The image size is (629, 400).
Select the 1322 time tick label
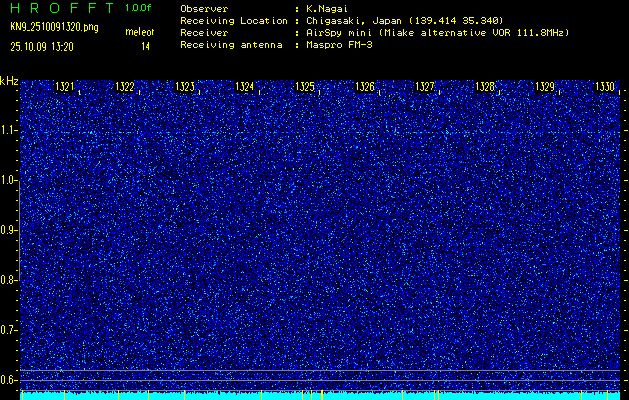point(125,87)
